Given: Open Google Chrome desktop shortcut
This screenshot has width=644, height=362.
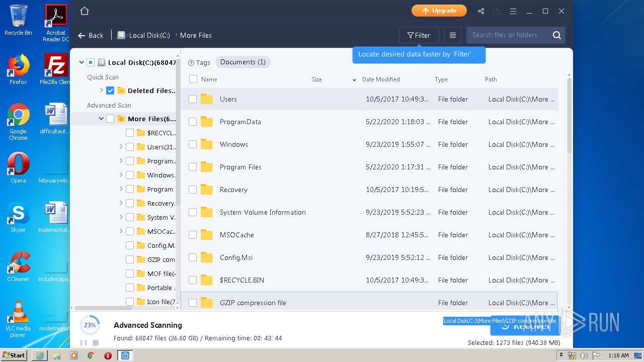Looking at the screenshot, I should [18, 122].
